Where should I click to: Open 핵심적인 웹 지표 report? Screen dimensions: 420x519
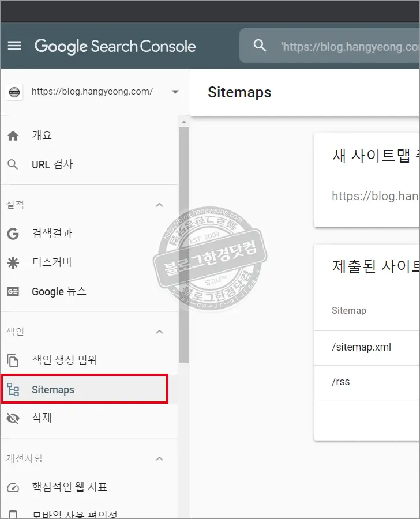[89, 487]
